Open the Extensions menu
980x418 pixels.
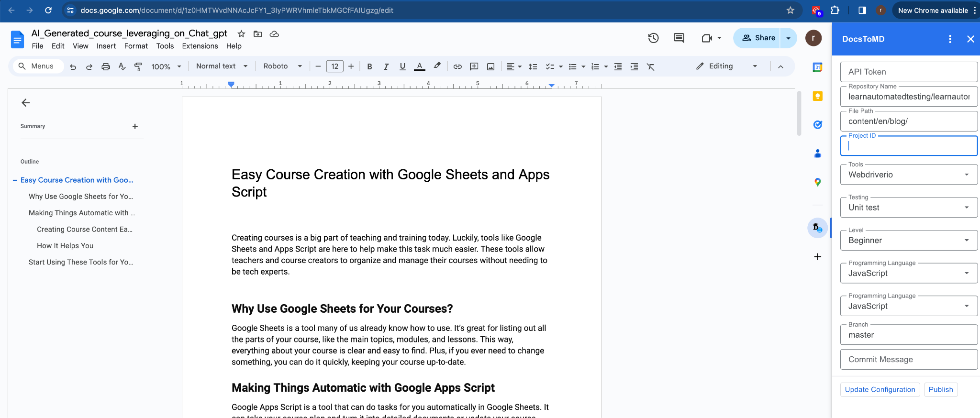coord(200,46)
